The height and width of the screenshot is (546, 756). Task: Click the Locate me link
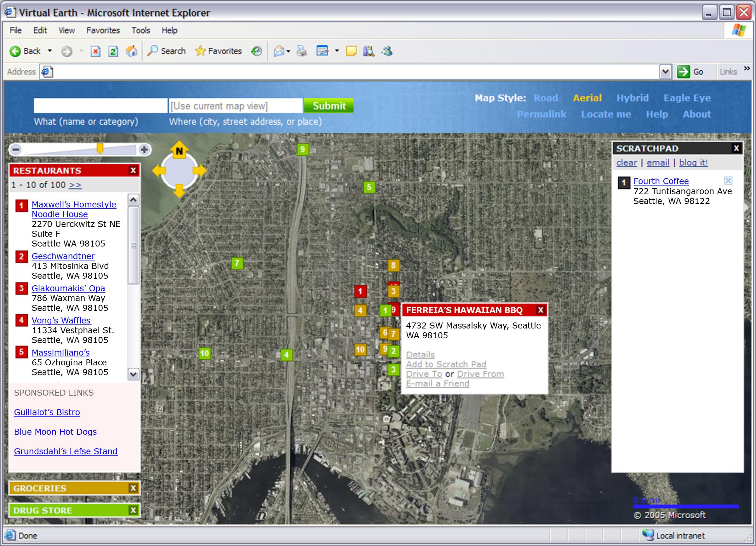(606, 114)
